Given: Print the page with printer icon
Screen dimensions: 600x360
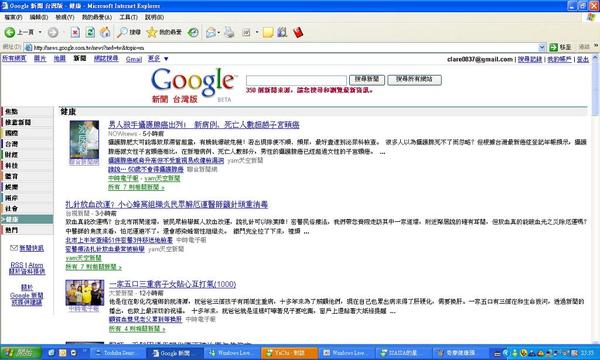Looking at the screenshot, I should pos(229,33).
